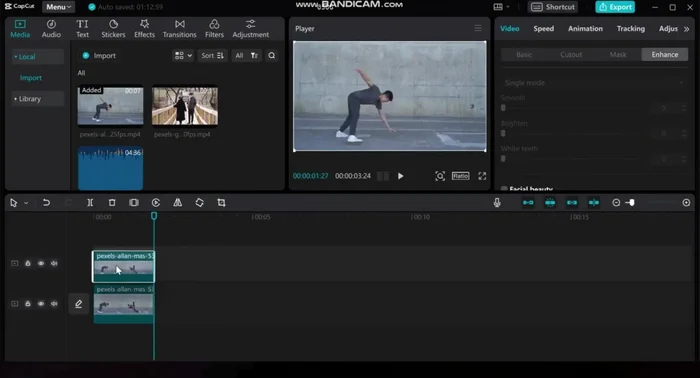700x378 pixels.
Task: Open the layout switcher dropdown
Action: 502,7
